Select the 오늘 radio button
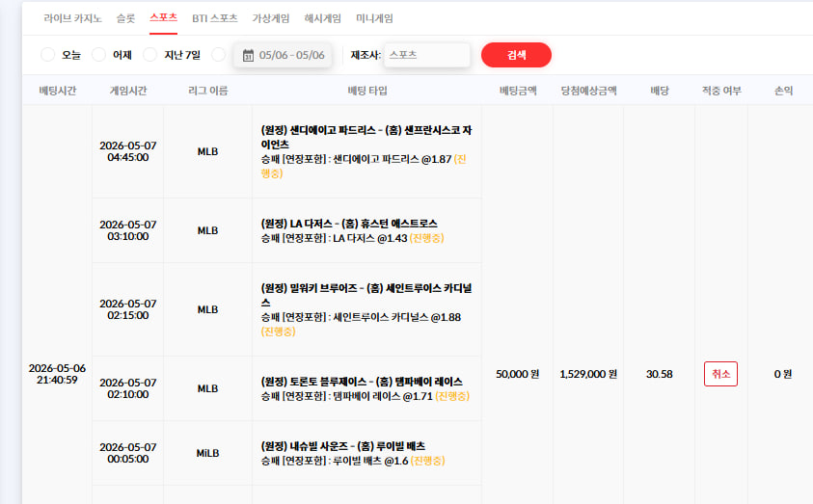 [47, 54]
